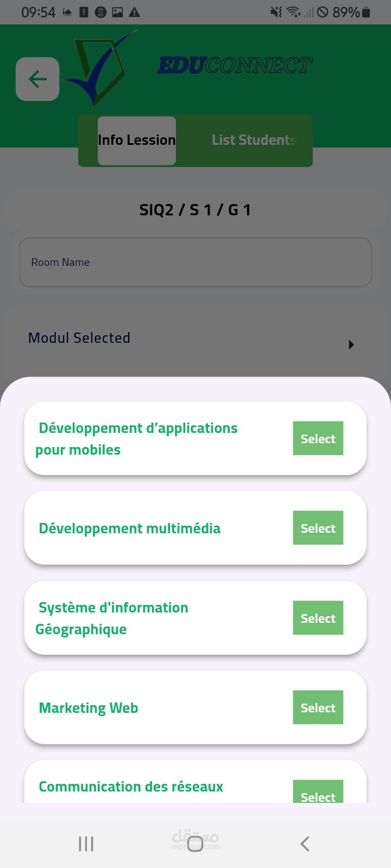This screenshot has height=868, width=391.
Task: Select Communication des réseaux module
Action: (x=318, y=794)
